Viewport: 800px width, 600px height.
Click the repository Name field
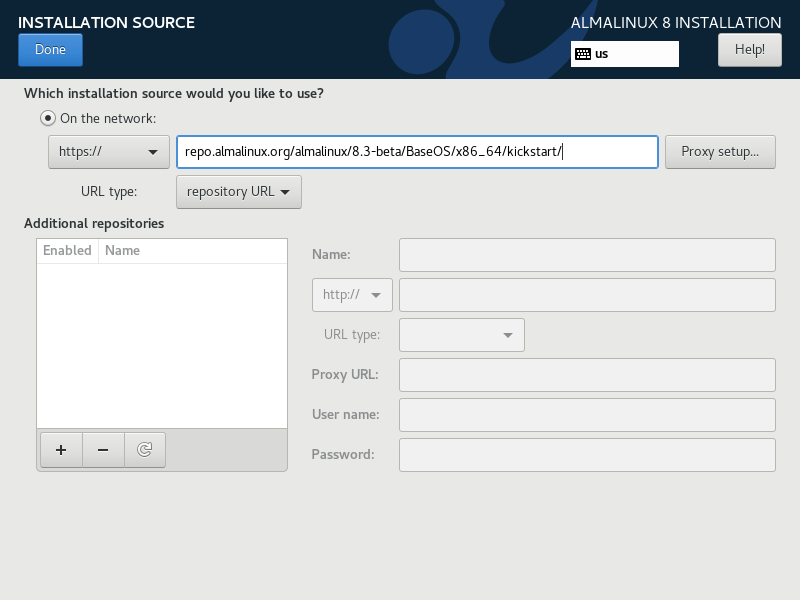[586, 254]
